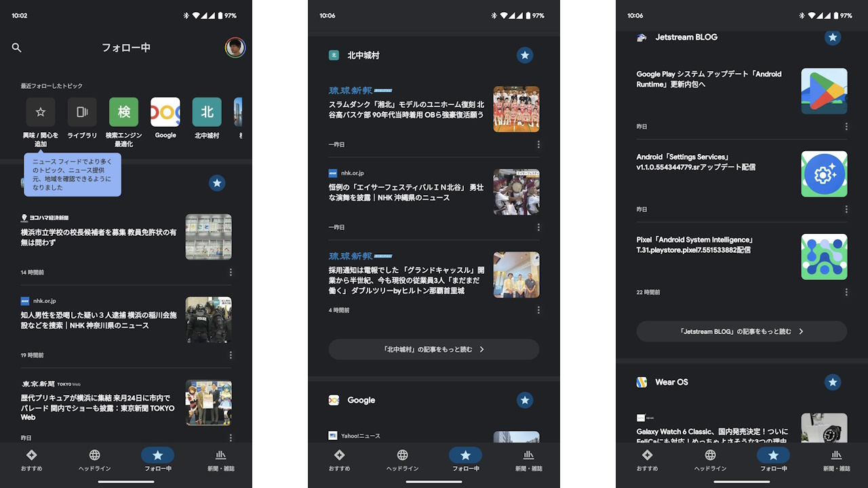Toggle following for Wear OS
The width and height of the screenshot is (868, 488).
[833, 382]
